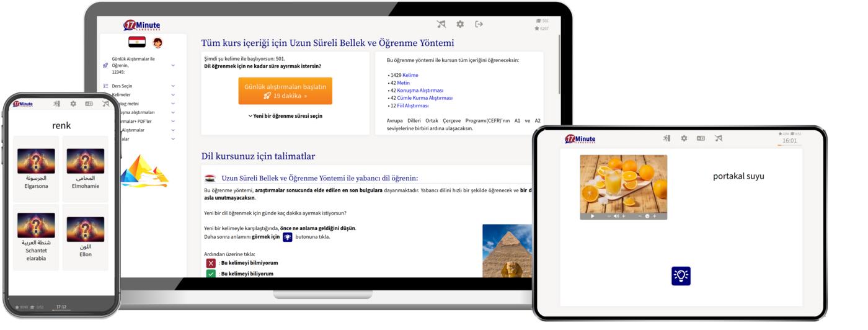Click the orange juice photo on tablet

click(624, 184)
